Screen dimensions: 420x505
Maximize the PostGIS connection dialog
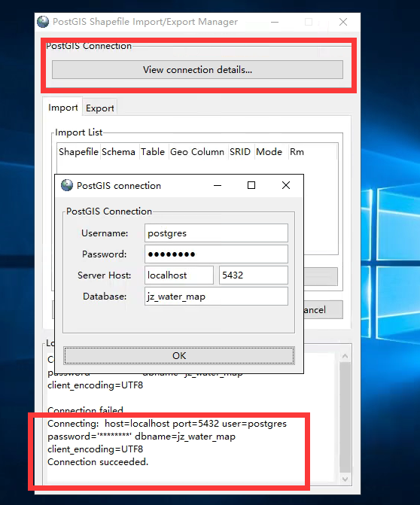(251, 185)
